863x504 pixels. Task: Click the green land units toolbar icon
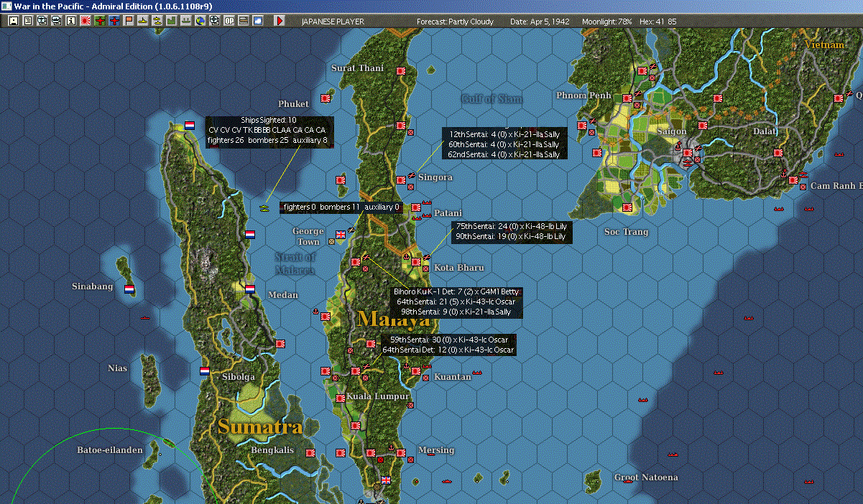pos(171,21)
